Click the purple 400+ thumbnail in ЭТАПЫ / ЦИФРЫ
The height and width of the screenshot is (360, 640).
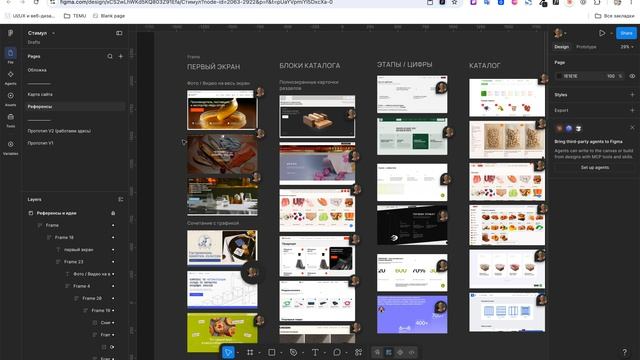pyautogui.click(x=412, y=315)
